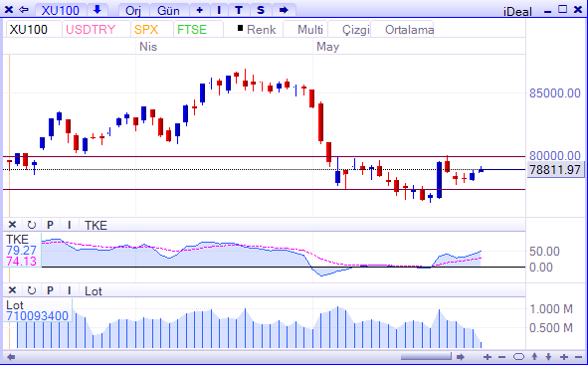The width and height of the screenshot is (588, 365).
Task: Open the XU100 symbol title tab
Action: [x=61, y=10]
